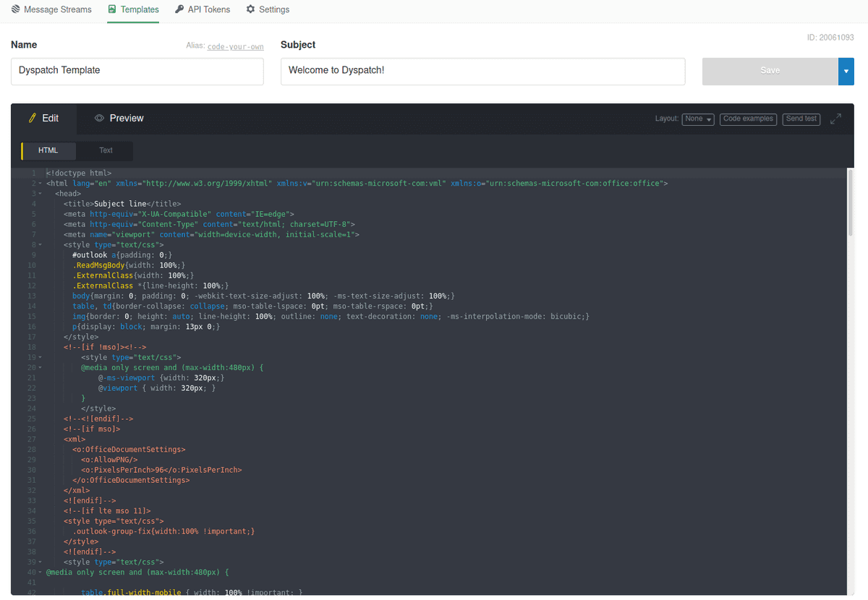Go to the Settings tab
868x600 pixels.
[x=268, y=9]
